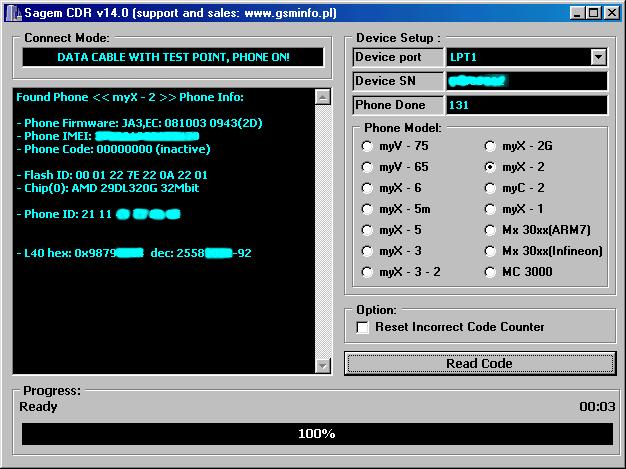Click the Read Code button
This screenshot has width=626, height=469.
click(x=480, y=363)
